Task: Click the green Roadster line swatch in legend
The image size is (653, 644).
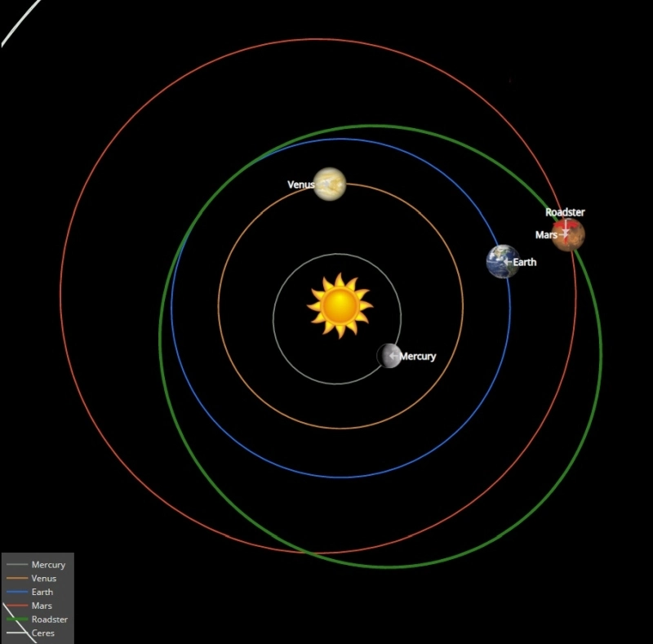Action: click(17, 620)
